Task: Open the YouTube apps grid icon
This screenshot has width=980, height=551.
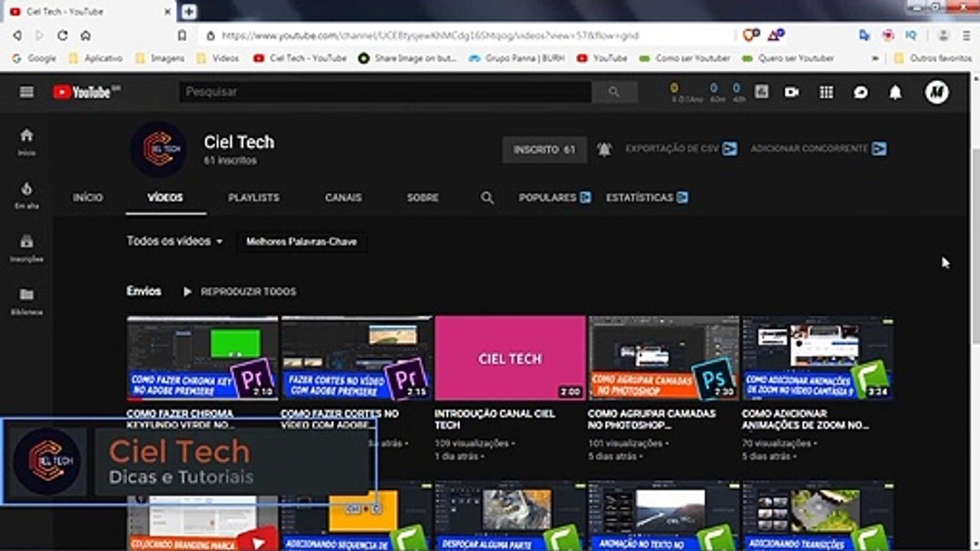Action: coord(826,92)
